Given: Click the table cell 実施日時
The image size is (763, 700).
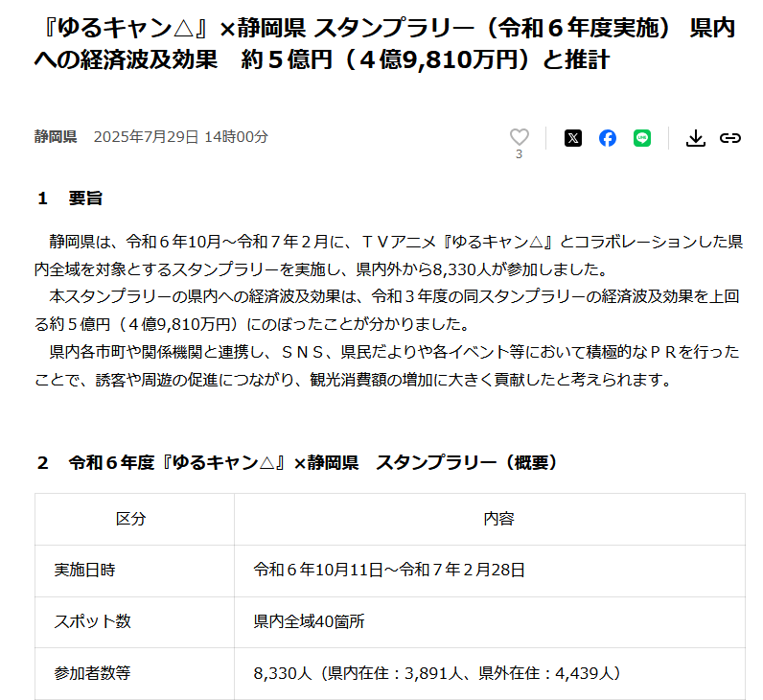Looking at the screenshot, I should 134,571.
